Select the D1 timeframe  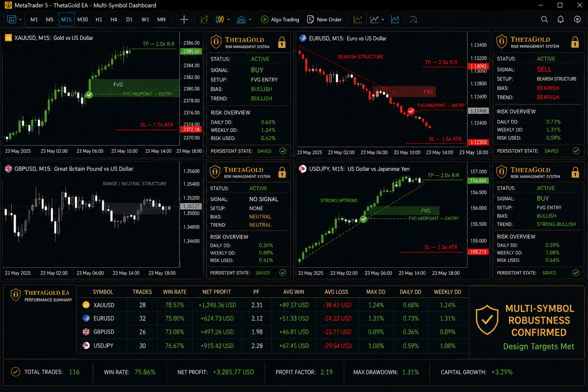tap(129, 20)
